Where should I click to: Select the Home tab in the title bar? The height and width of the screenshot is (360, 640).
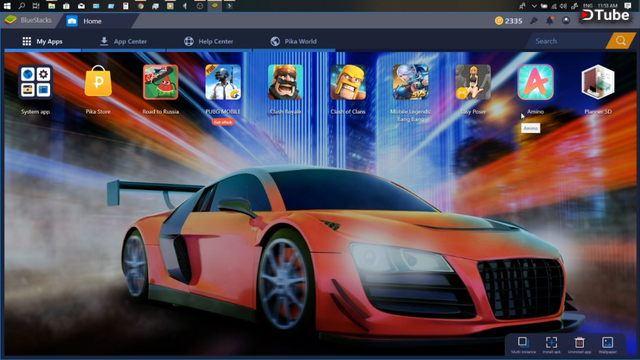pos(85,21)
